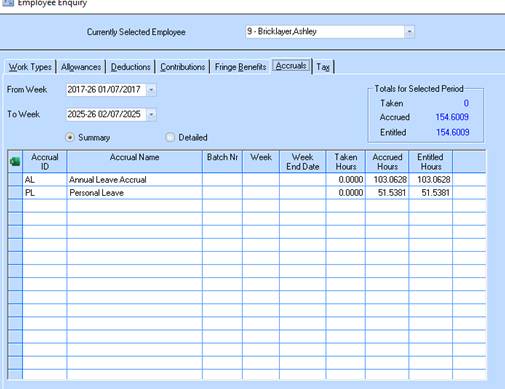Click the Employee Enquiry window icon
Image resolution: width=505 pixels, height=389 pixels.
(8, 3)
